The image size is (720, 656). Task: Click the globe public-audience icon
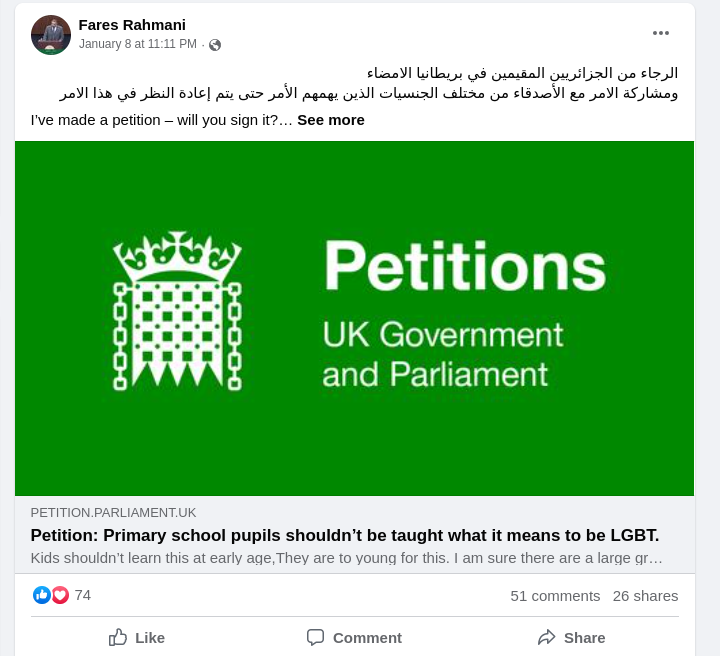click(x=215, y=45)
